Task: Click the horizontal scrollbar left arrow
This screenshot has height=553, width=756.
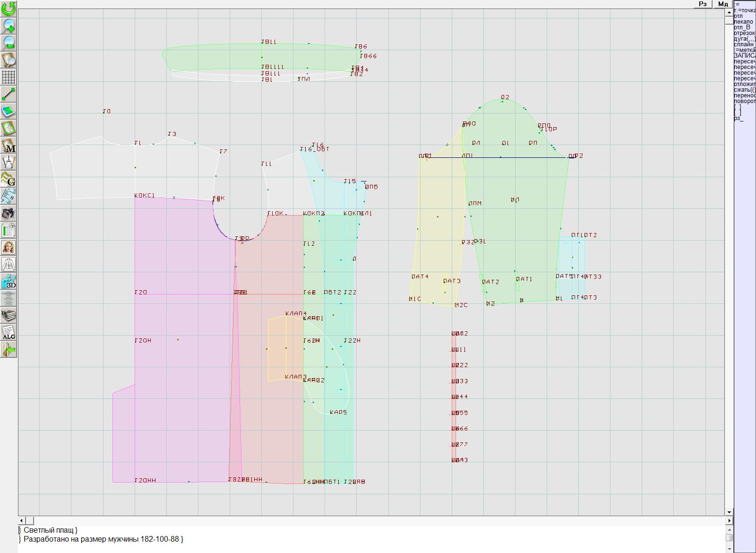Action: 22,520
